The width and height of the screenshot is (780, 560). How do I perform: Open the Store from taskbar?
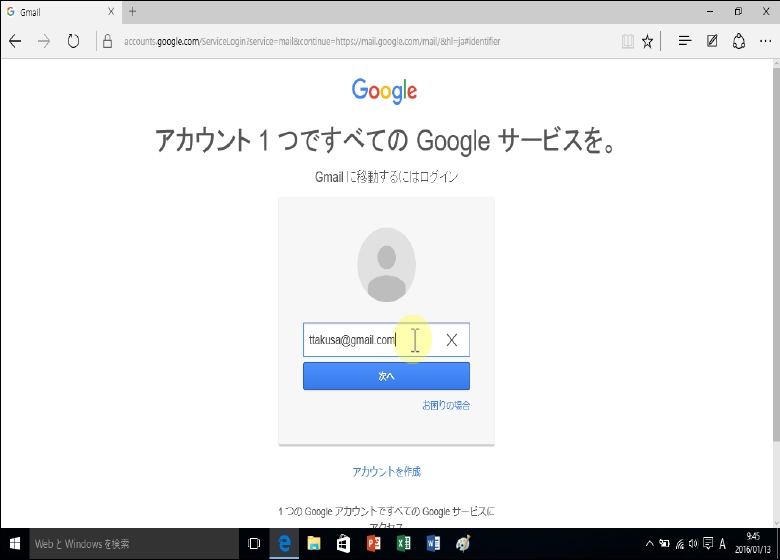(343, 544)
